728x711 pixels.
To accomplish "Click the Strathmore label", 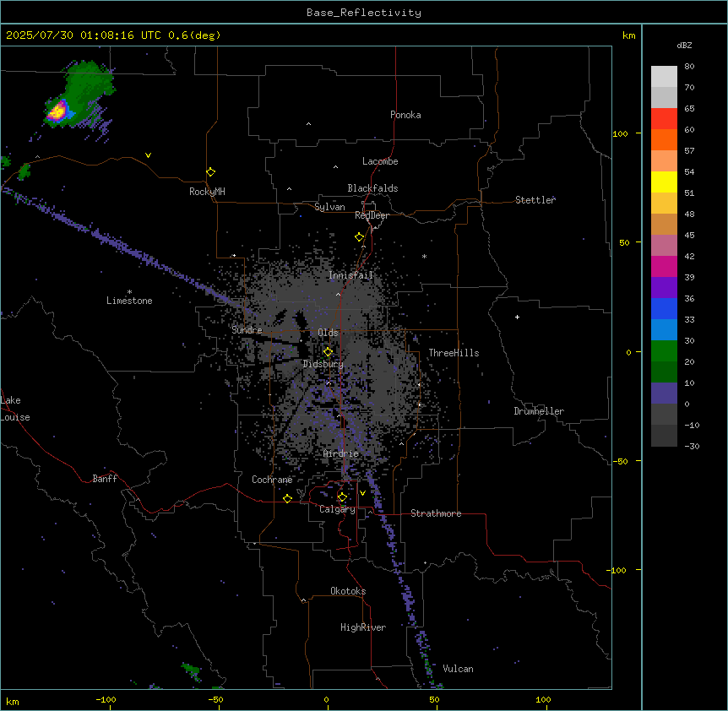I will pos(436,513).
